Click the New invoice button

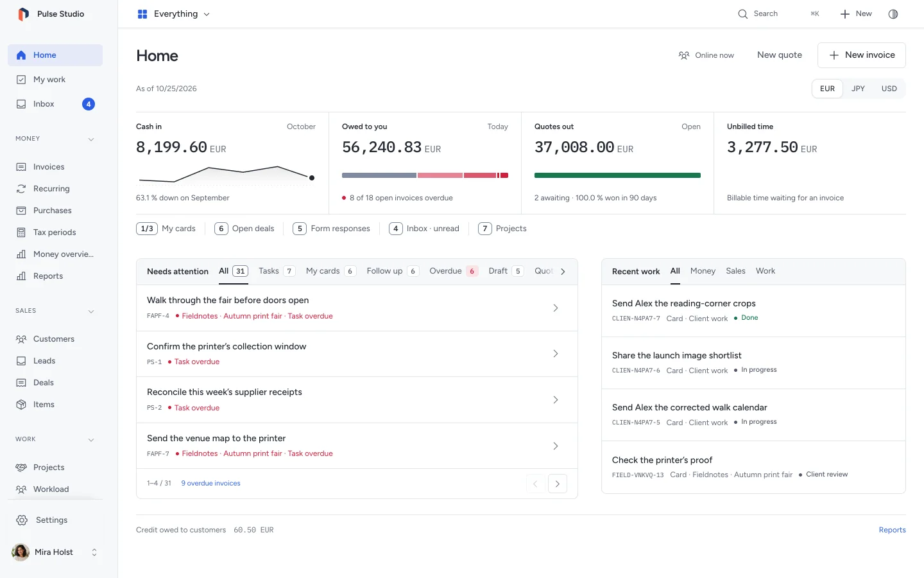tap(861, 55)
